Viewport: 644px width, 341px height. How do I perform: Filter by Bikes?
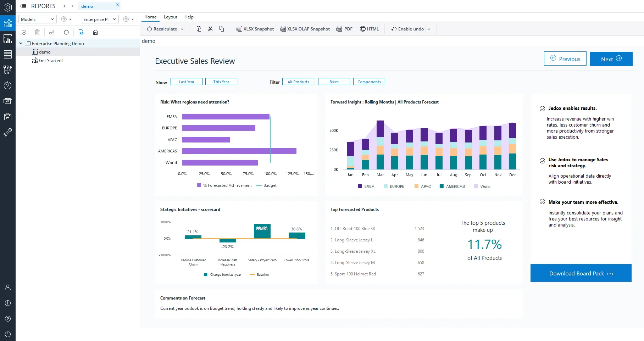[334, 82]
